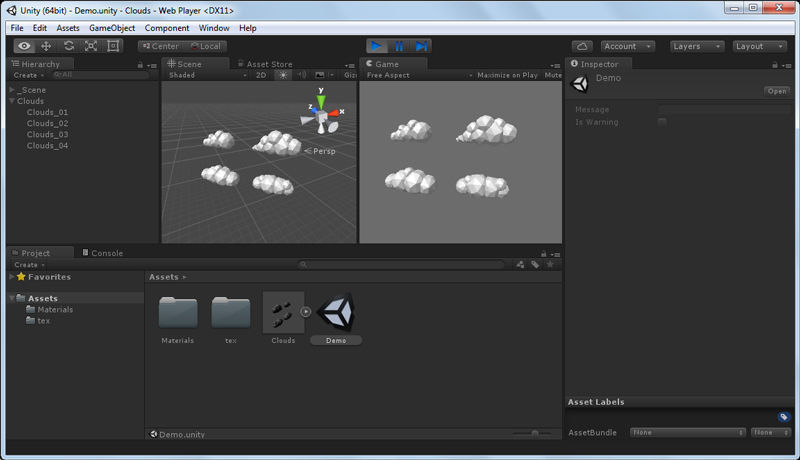Click the green Y axis gizmo cone
This screenshot has height=460, width=800.
point(321,102)
